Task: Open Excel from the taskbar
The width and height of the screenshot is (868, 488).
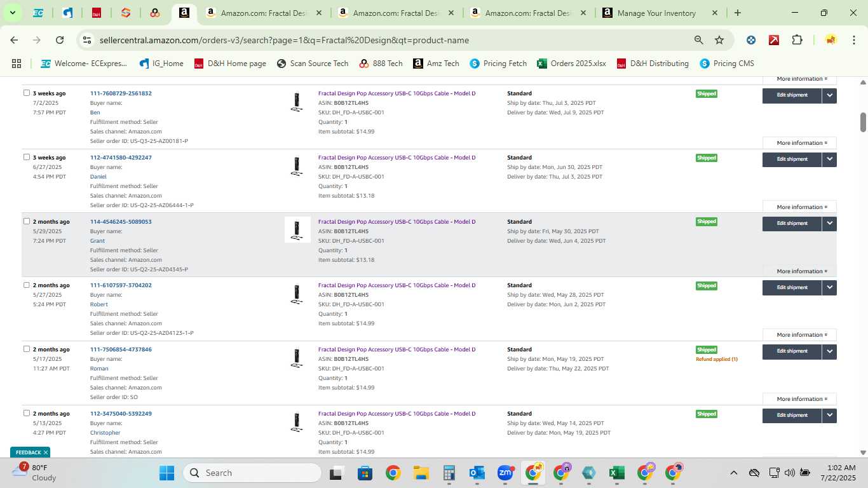Action: pos(616,473)
